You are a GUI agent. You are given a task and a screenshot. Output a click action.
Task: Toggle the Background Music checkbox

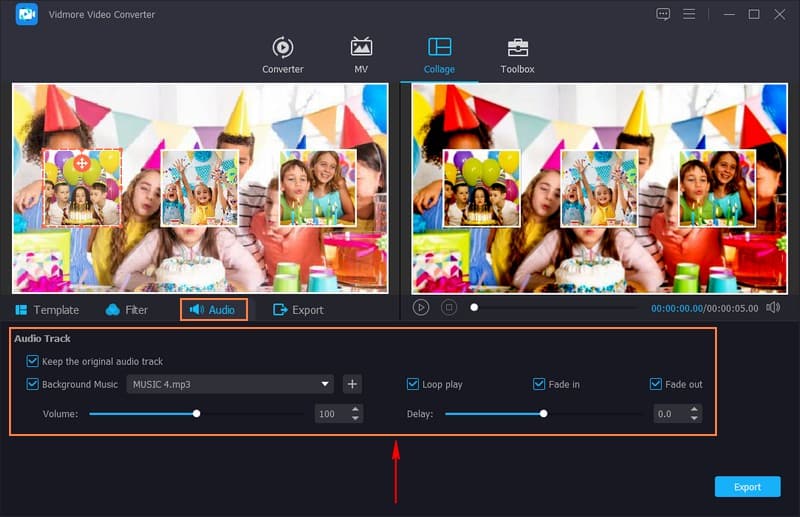tap(33, 384)
